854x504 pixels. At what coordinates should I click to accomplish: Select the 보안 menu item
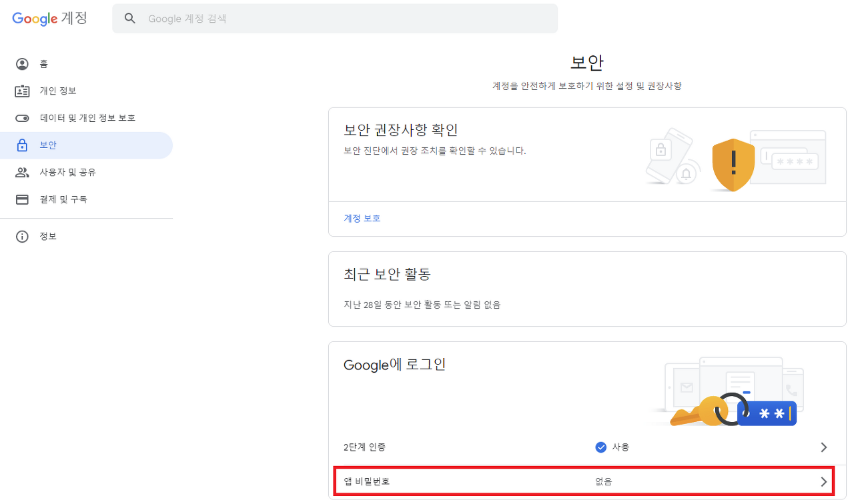coord(86,145)
